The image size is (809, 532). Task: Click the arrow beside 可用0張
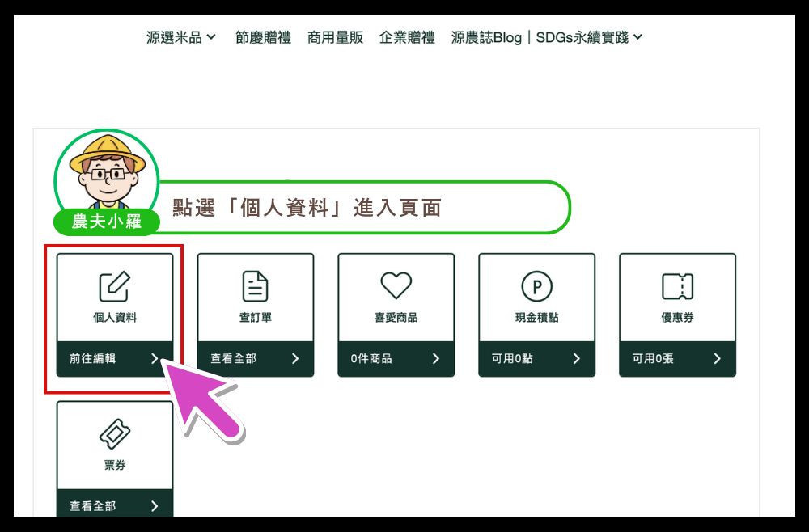(x=717, y=358)
